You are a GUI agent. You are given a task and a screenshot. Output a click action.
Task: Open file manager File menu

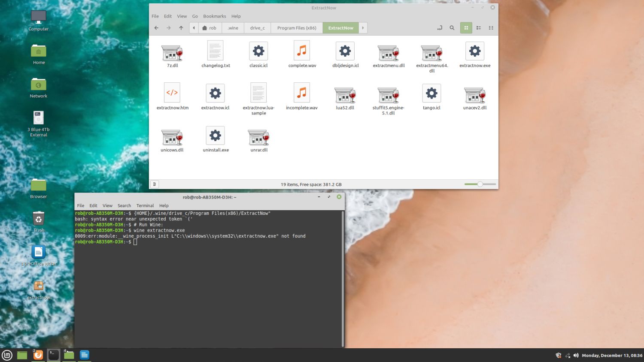coord(155,16)
